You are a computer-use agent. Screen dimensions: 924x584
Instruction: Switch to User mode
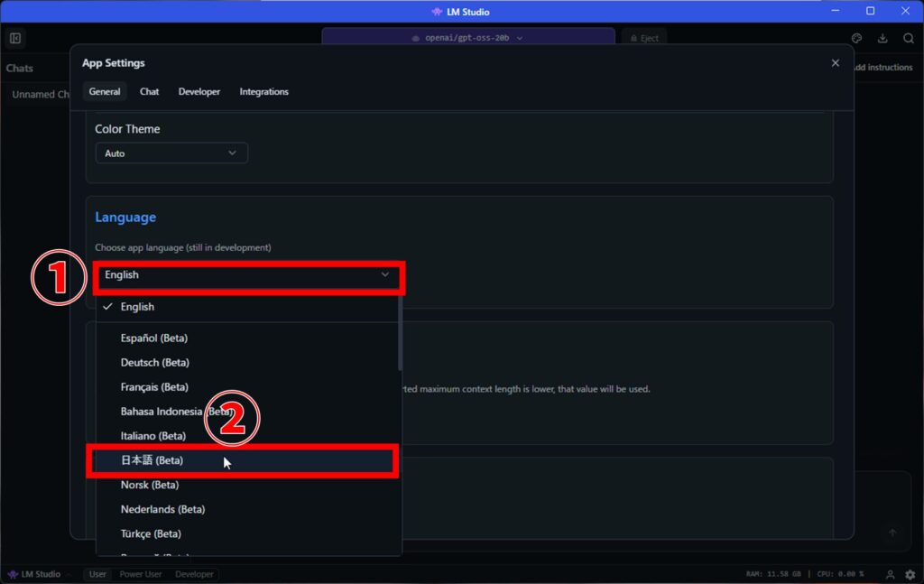pyautogui.click(x=97, y=574)
